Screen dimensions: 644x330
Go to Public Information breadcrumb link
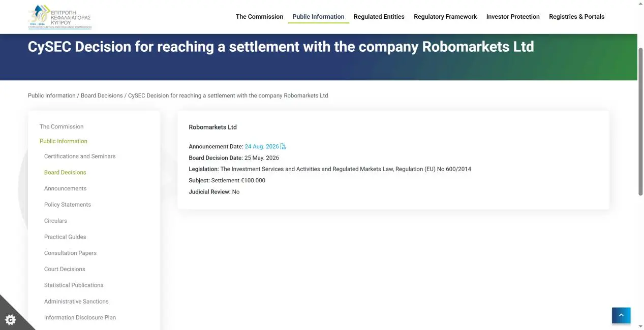pyautogui.click(x=52, y=95)
